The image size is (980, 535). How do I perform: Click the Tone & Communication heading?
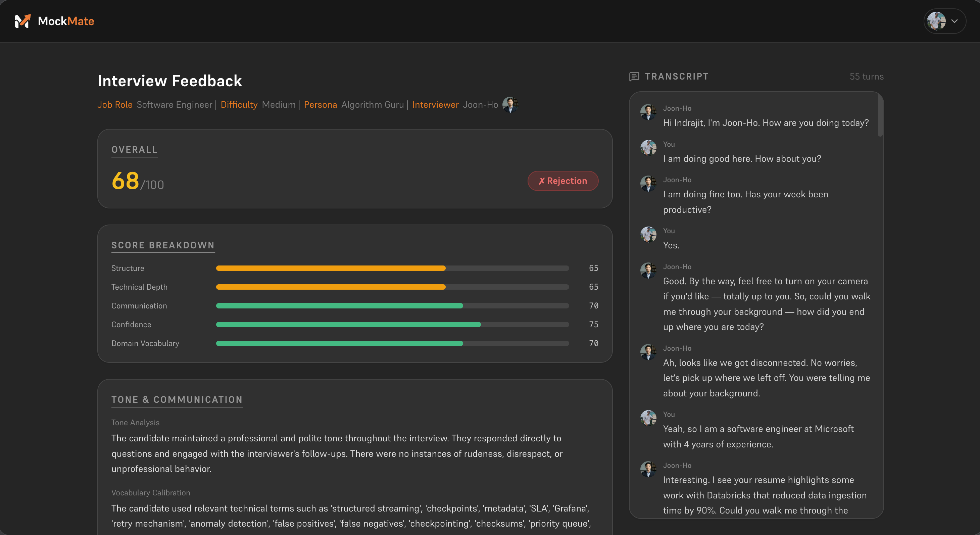177,399
